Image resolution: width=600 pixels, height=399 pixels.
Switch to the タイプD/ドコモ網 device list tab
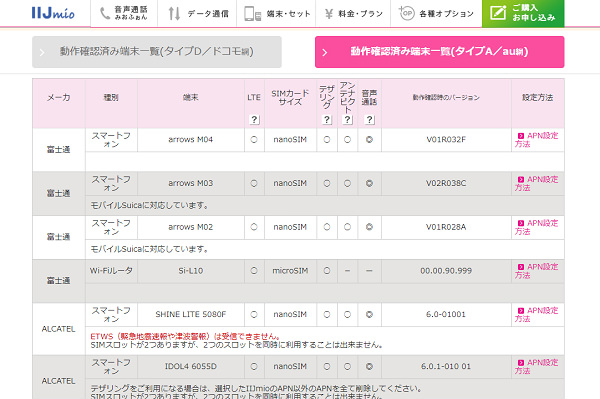[157, 52]
